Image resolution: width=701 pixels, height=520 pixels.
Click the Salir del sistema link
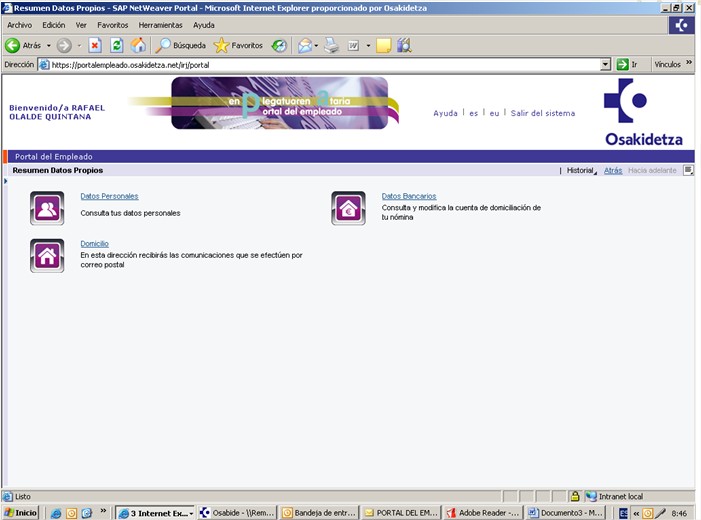(x=542, y=113)
